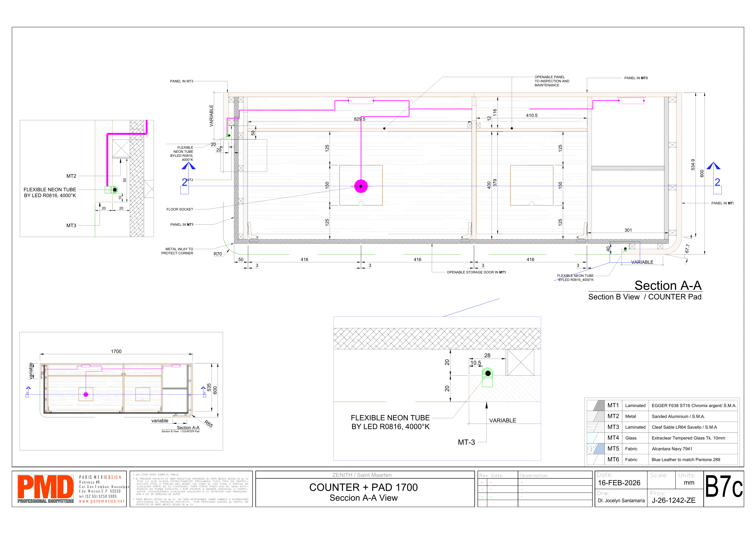The image size is (756, 534).
Task: Select the 410.5 dimension
Action: (x=532, y=116)
